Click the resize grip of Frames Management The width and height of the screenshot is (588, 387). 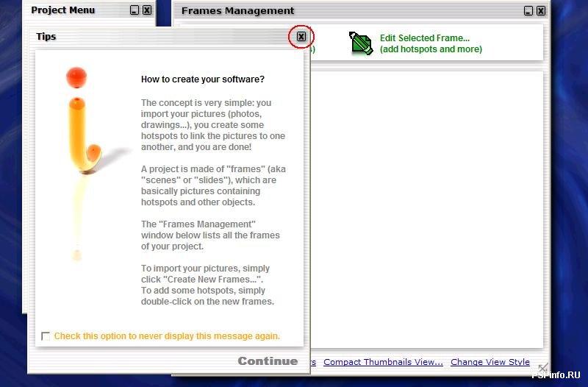(x=542, y=367)
